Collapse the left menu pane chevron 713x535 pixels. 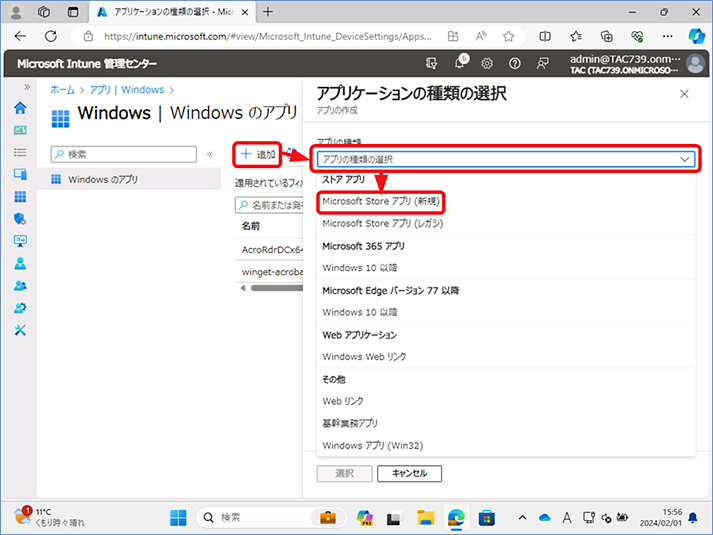click(210, 154)
